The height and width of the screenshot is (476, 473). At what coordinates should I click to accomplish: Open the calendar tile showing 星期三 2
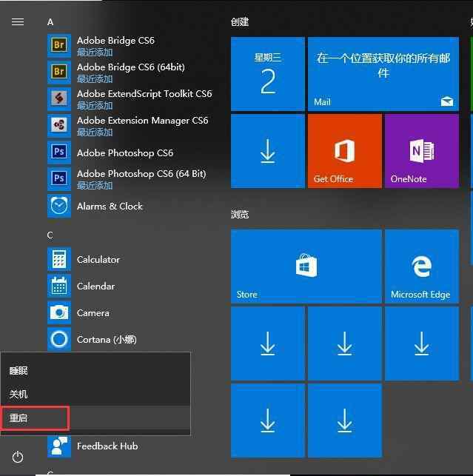(x=267, y=74)
